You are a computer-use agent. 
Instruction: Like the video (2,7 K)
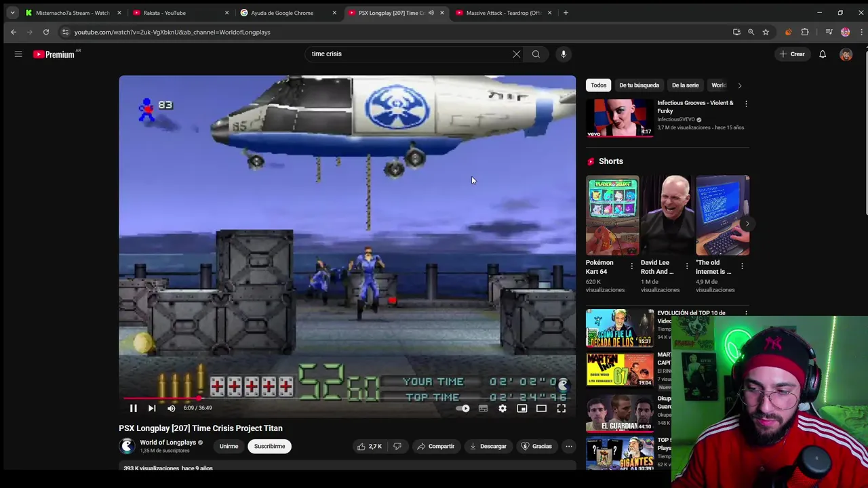[370, 446]
